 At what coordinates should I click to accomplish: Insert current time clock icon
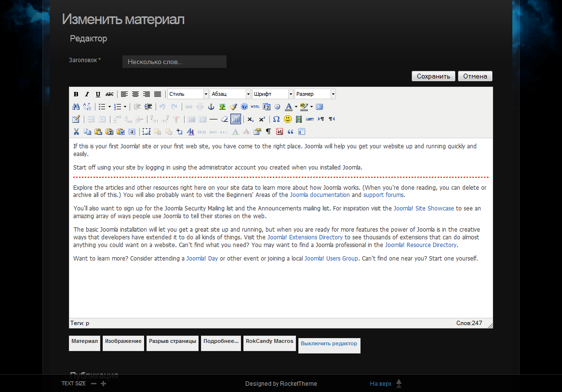(x=278, y=107)
